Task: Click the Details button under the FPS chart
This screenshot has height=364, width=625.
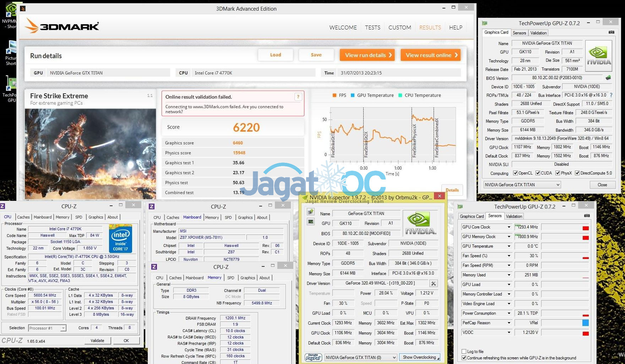Action: [452, 190]
